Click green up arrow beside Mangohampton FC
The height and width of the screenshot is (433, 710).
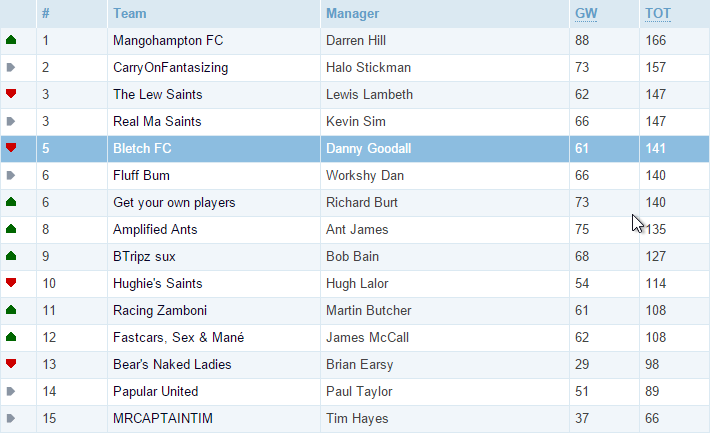click(x=11, y=40)
